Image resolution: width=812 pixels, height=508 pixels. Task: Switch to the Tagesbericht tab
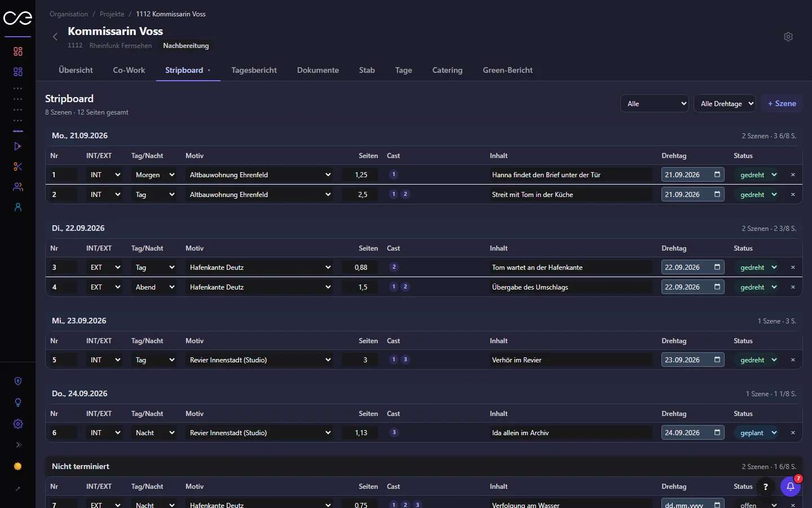point(254,70)
